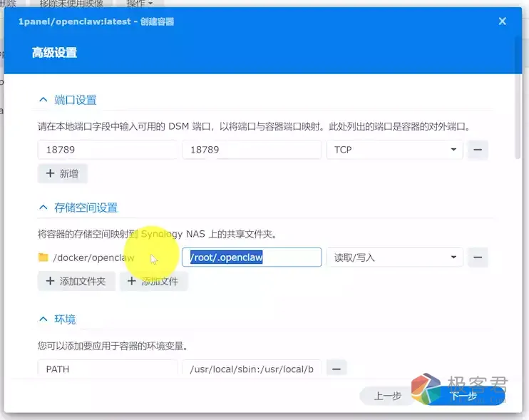Select the /docker/openclaw folder path
The height and width of the screenshot is (420, 529).
point(93,257)
